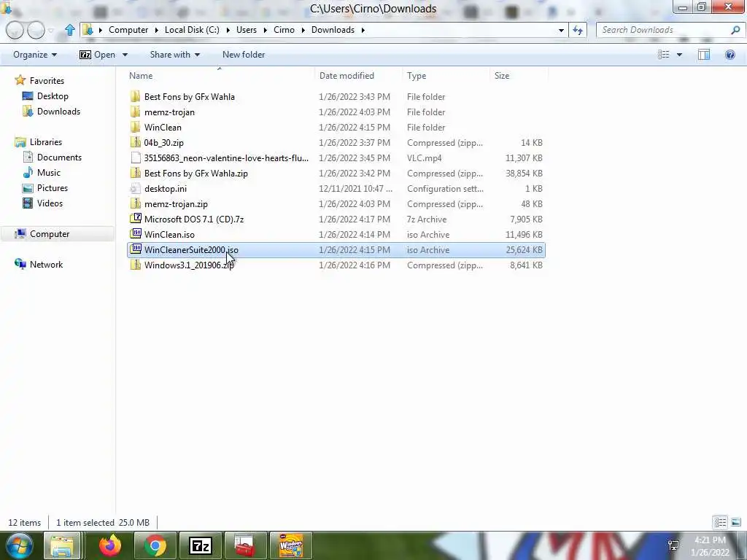
Task: Sort by the Type column header
Action: [417, 75]
